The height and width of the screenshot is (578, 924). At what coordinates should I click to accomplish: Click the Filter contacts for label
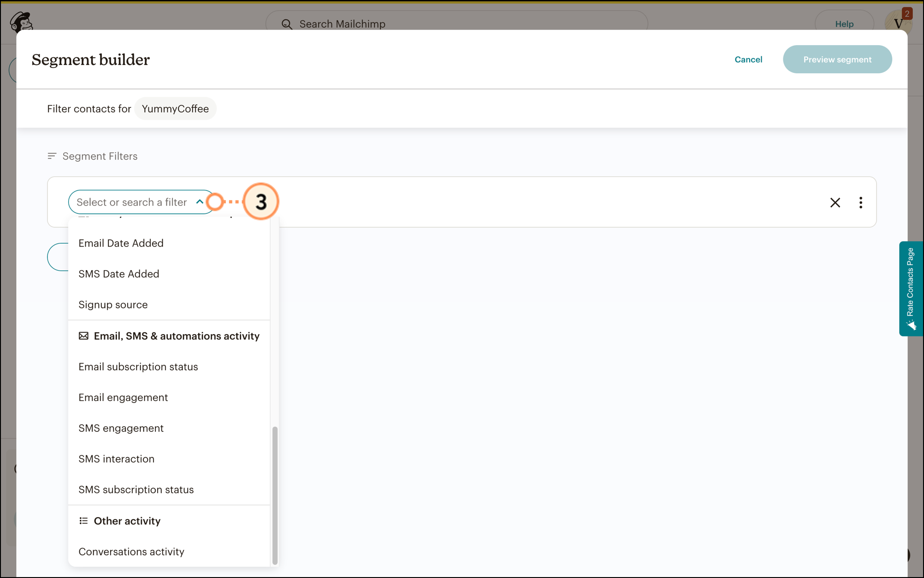pyautogui.click(x=89, y=109)
